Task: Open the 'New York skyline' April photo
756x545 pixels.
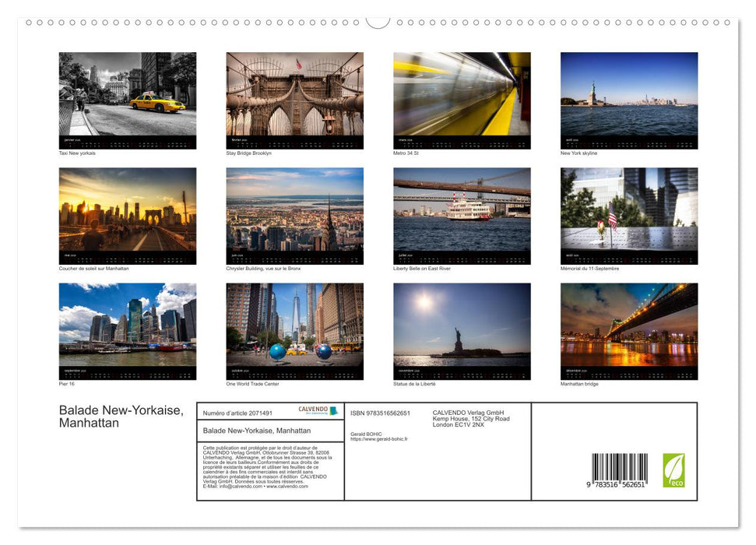Action: [629, 97]
